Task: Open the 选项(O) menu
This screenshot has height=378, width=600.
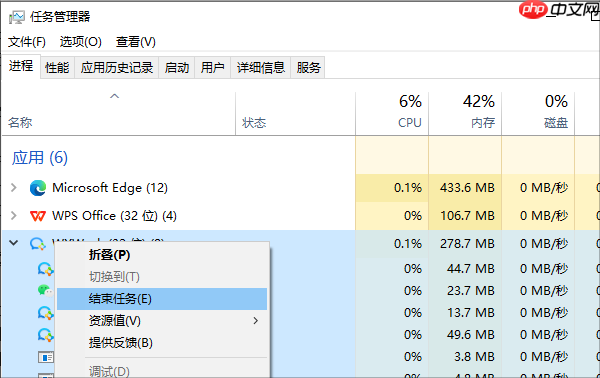Action: click(x=81, y=42)
